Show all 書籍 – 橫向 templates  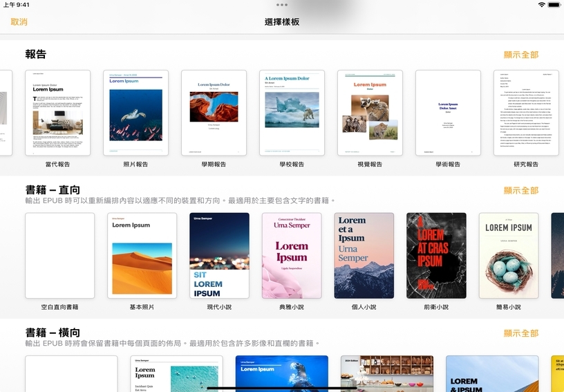click(x=520, y=333)
